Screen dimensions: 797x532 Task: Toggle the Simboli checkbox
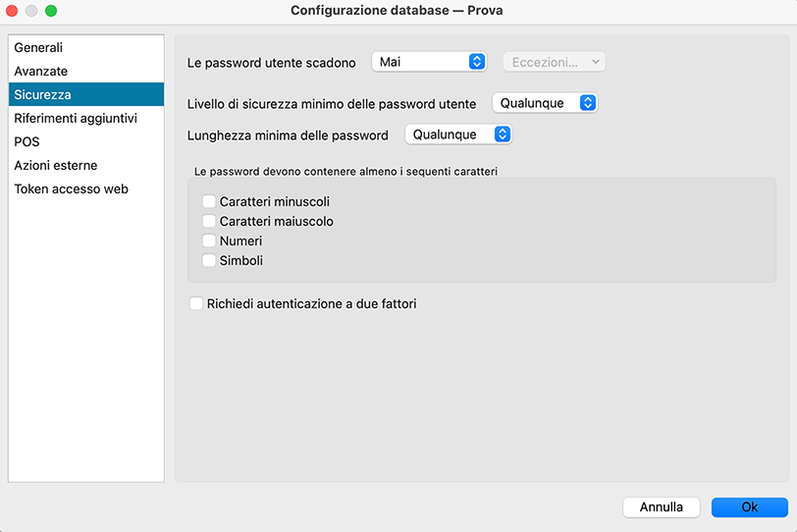(x=209, y=260)
